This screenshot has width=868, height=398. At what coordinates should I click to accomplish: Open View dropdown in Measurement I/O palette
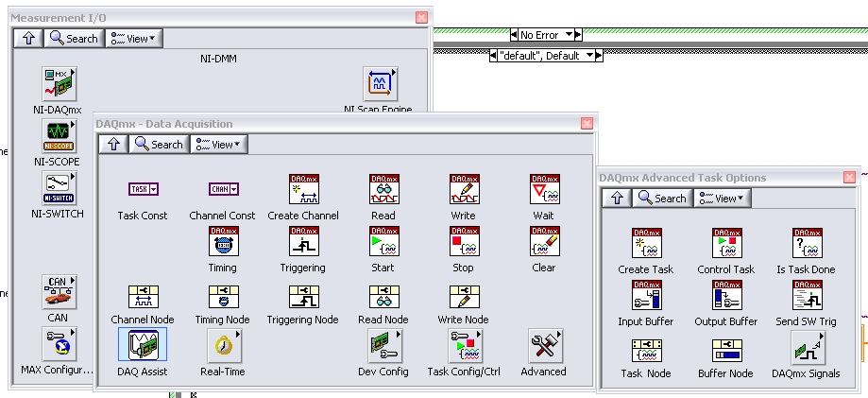[x=133, y=38]
